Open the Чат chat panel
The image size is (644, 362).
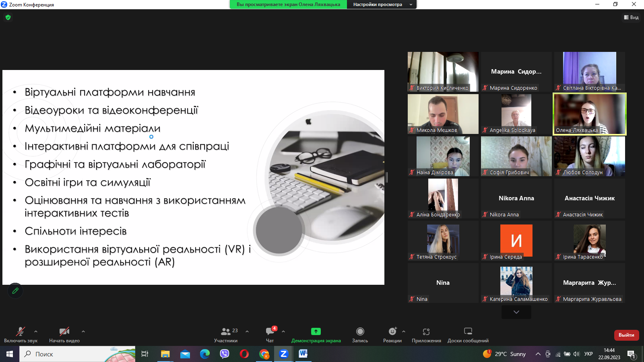coord(270,335)
